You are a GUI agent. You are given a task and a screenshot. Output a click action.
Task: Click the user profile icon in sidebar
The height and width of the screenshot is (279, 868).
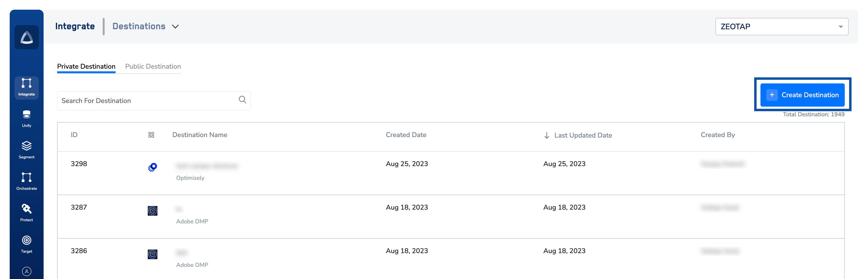(x=27, y=271)
